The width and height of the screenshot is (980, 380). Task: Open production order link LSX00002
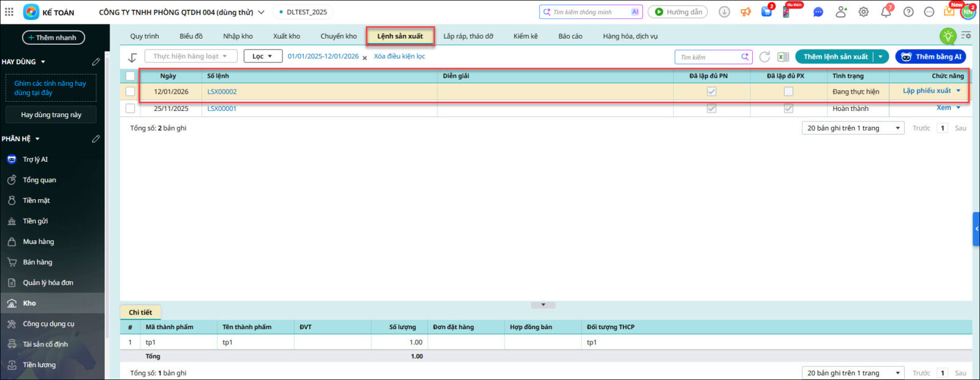(x=222, y=92)
